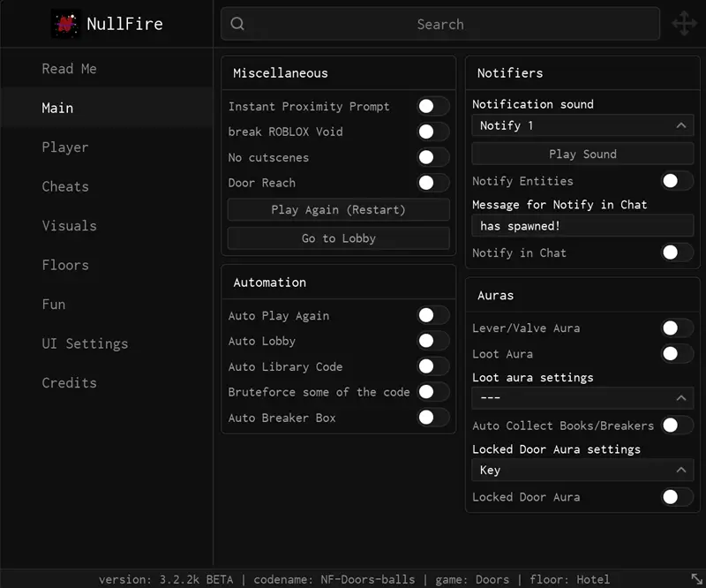The image size is (706, 588).
Task: Click Go to Lobby button
Action: click(339, 238)
